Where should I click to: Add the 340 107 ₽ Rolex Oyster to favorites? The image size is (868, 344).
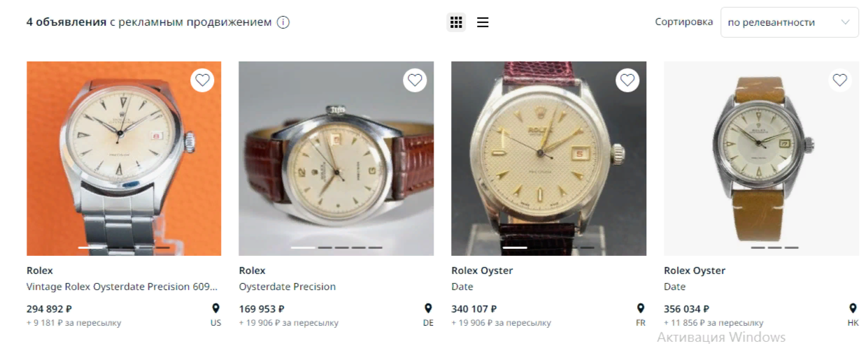tap(627, 80)
